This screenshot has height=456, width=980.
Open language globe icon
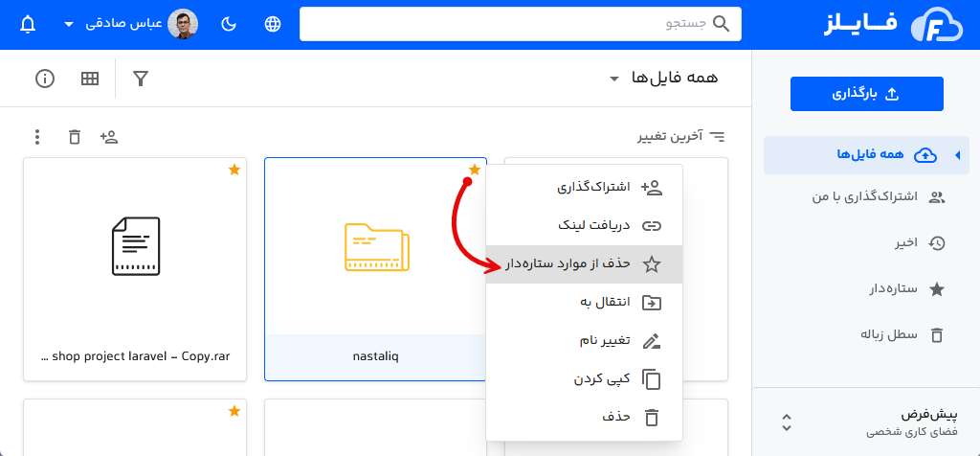(x=273, y=24)
